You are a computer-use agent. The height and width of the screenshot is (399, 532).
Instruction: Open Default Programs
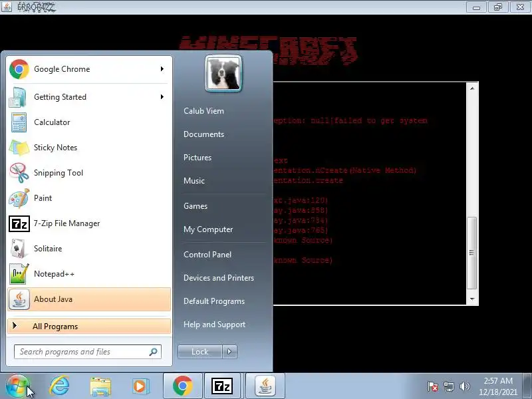coord(213,301)
